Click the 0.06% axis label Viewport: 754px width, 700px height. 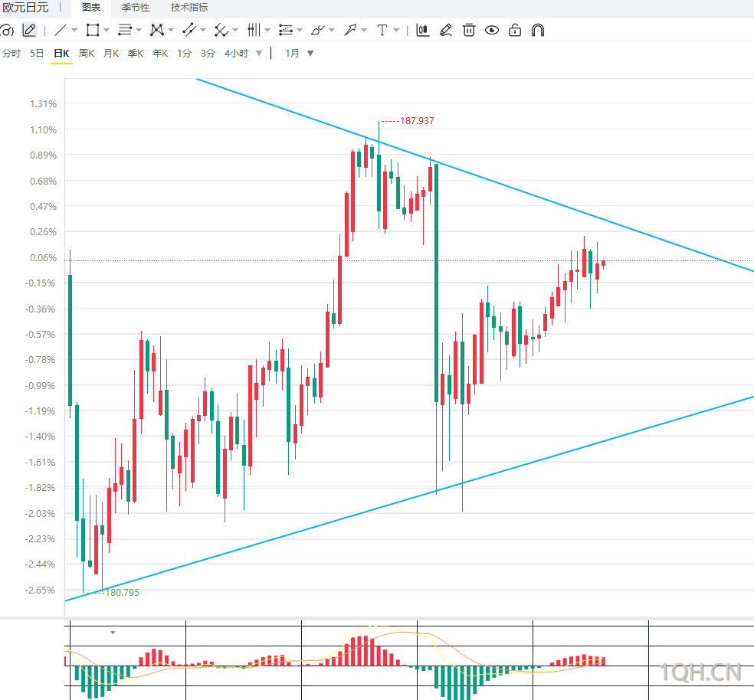(43, 257)
